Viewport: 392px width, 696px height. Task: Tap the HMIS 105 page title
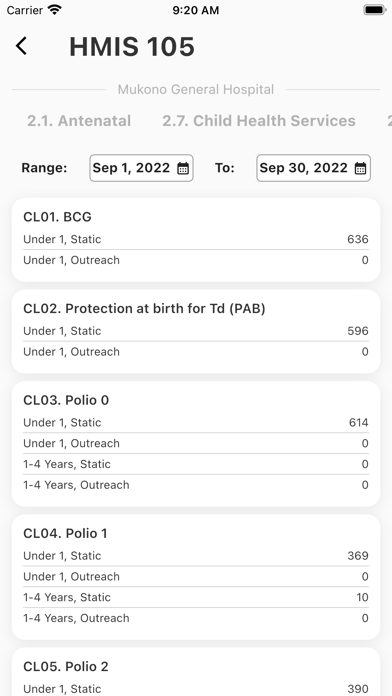tap(132, 47)
